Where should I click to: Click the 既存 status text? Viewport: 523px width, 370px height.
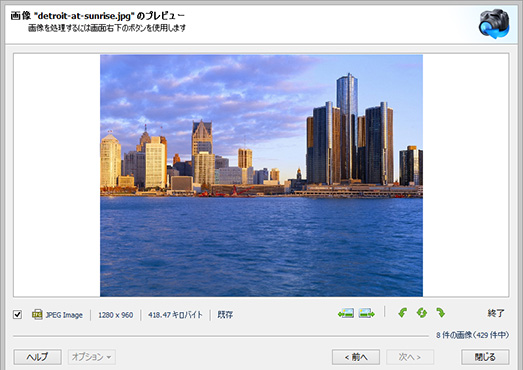tap(225, 315)
